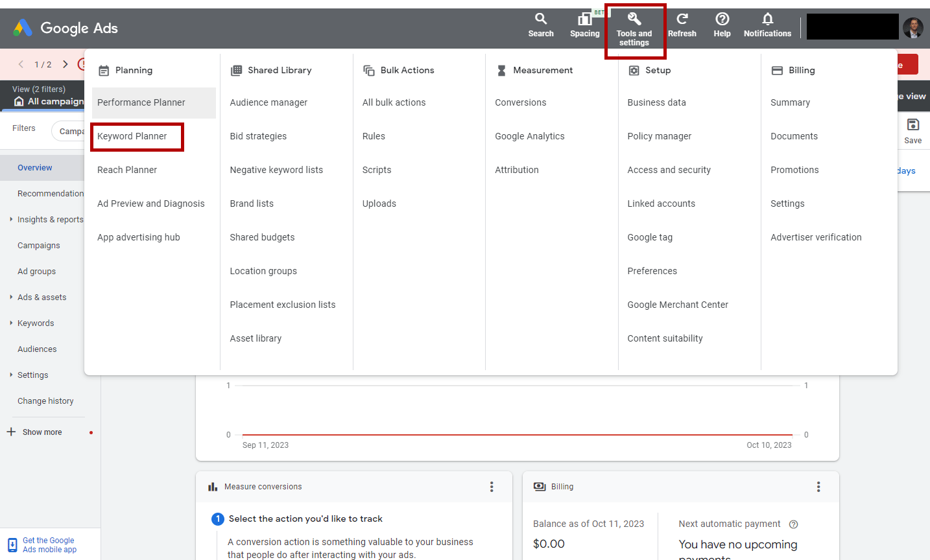Click the Google Ads mobile app icon
This screenshot has height=560, width=930.
[12, 545]
